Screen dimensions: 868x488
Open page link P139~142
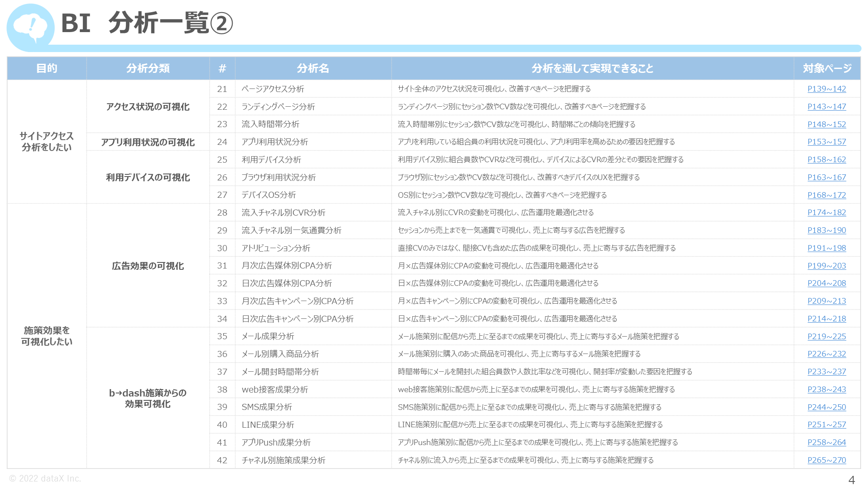click(827, 89)
